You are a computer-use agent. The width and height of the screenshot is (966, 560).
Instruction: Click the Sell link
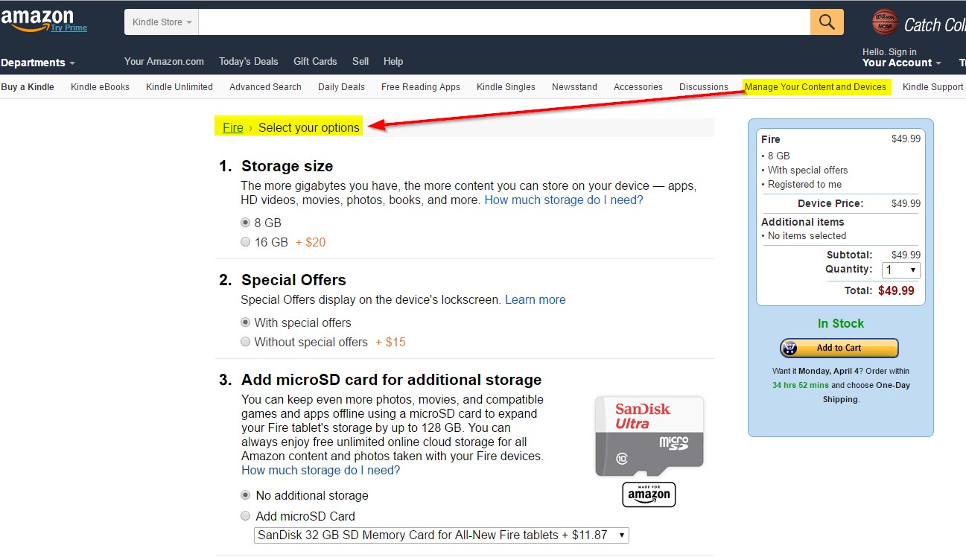pyautogui.click(x=360, y=61)
